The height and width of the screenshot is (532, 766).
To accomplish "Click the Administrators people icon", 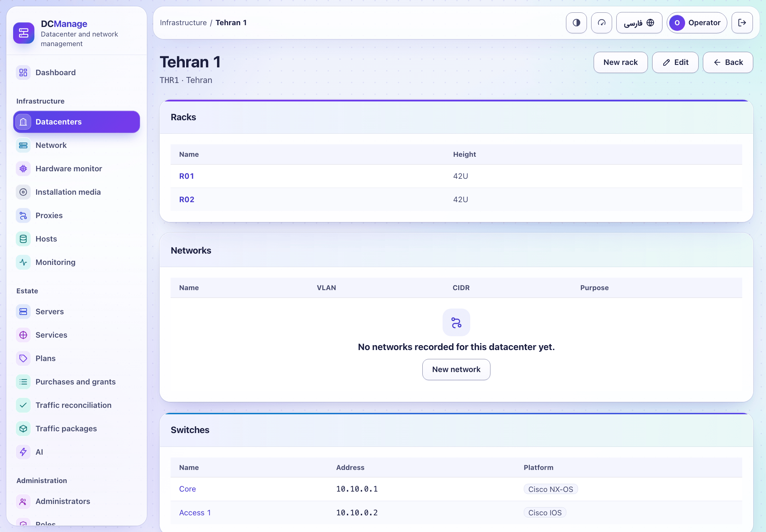I will click(x=23, y=501).
